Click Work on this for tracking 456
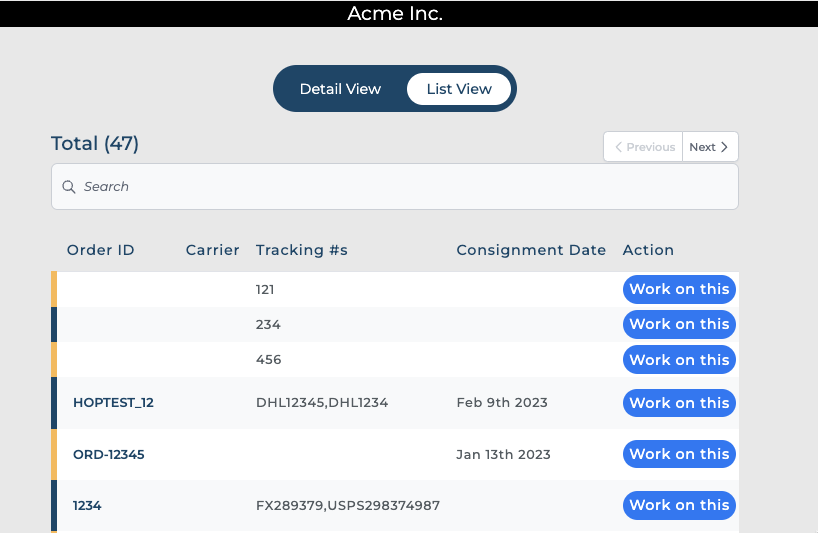Image resolution: width=818 pixels, height=533 pixels. pos(679,360)
